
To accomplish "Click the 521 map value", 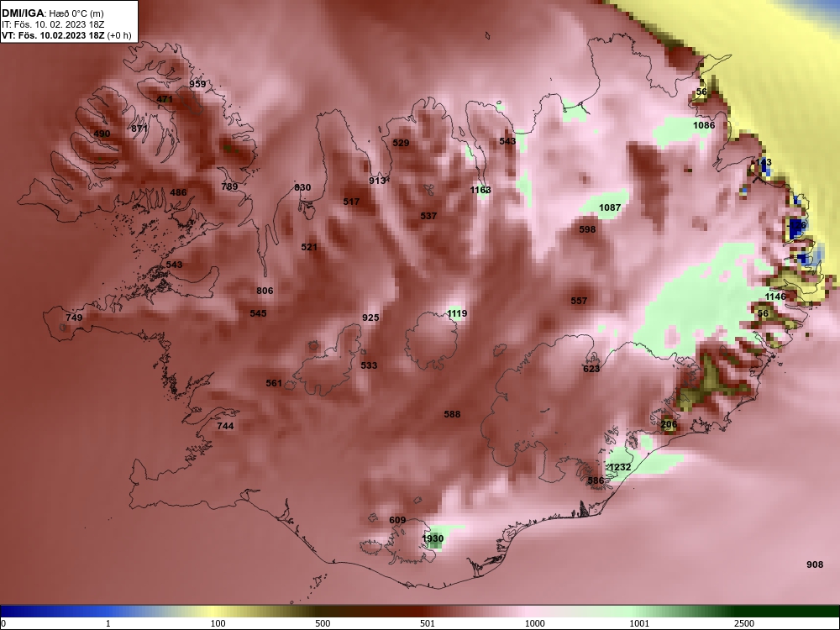I will (x=309, y=248).
